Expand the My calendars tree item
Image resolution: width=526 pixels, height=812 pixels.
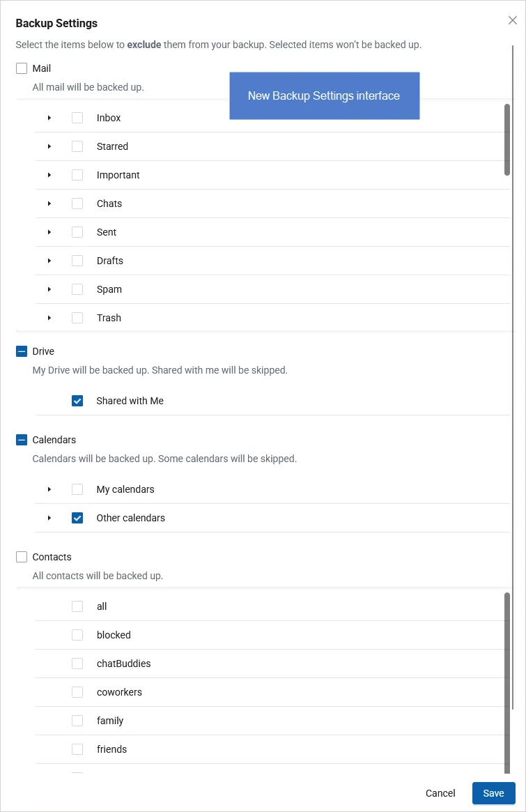(x=49, y=489)
